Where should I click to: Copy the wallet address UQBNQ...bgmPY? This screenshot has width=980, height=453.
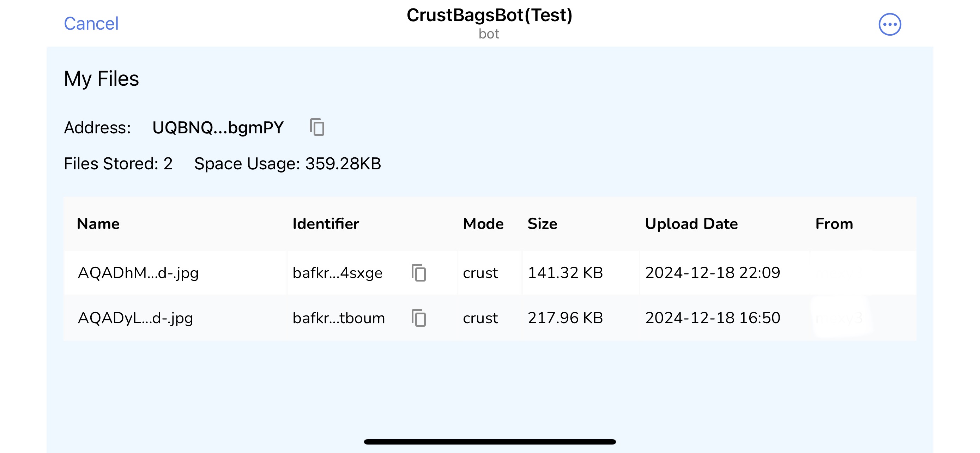[x=317, y=127]
